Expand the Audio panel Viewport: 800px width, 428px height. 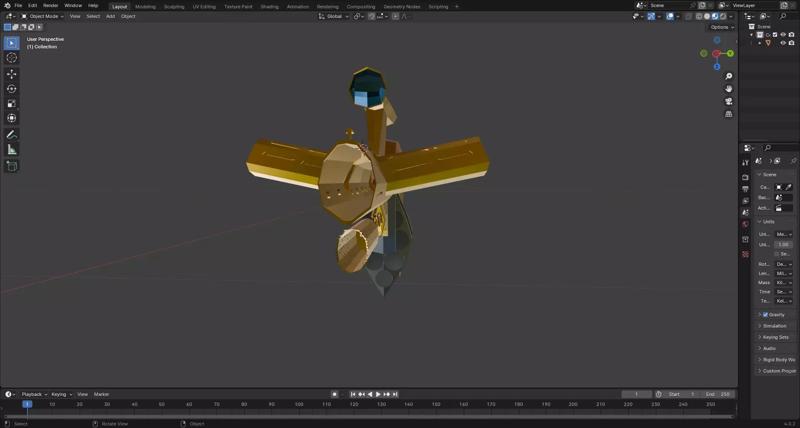click(x=769, y=348)
